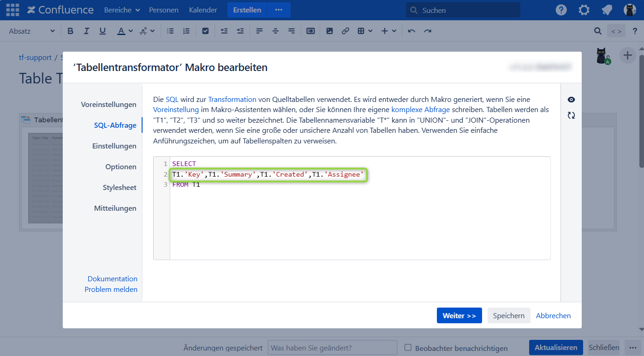Open the notifications bell
Image resolution: width=644 pixels, height=356 pixels.
click(x=607, y=10)
